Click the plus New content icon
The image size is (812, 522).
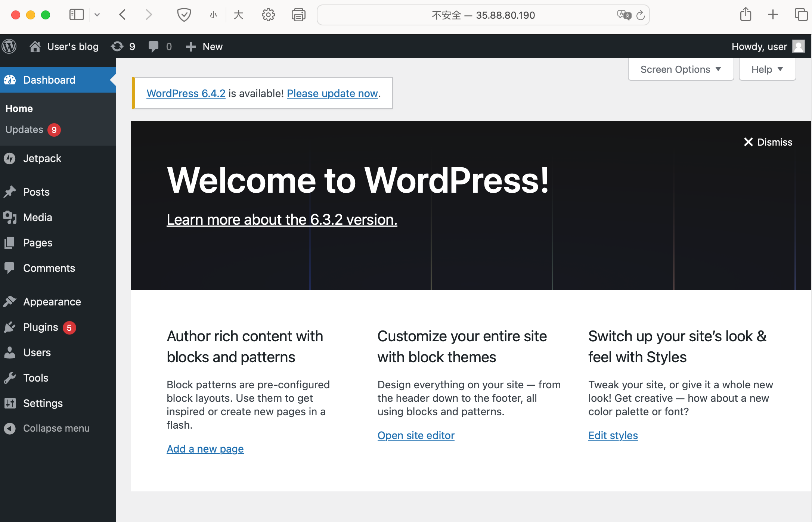coord(191,47)
